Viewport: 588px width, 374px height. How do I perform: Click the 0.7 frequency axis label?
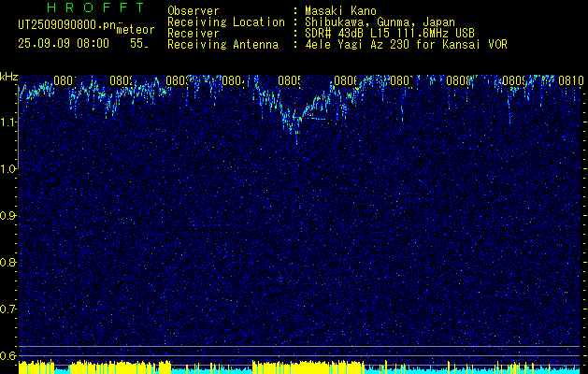coord(9,309)
